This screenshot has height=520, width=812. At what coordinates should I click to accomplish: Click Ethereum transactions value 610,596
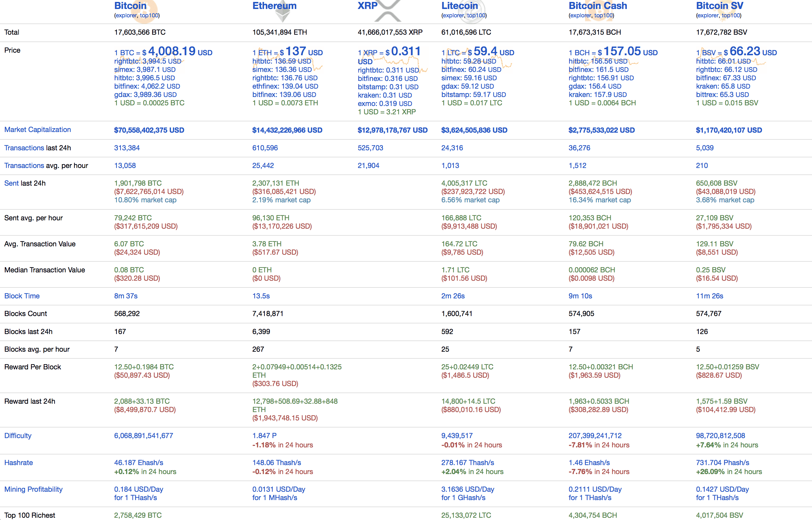pyautogui.click(x=265, y=148)
